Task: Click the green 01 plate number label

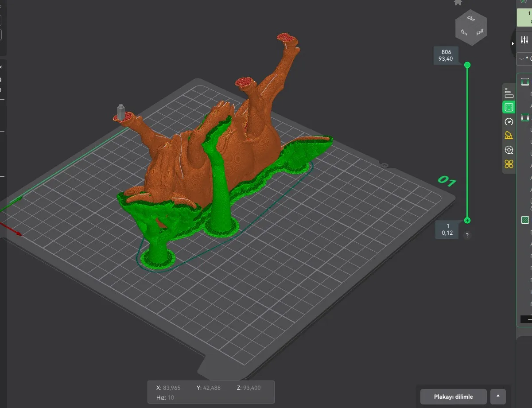Action: pyautogui.click(x=447, y=182)
